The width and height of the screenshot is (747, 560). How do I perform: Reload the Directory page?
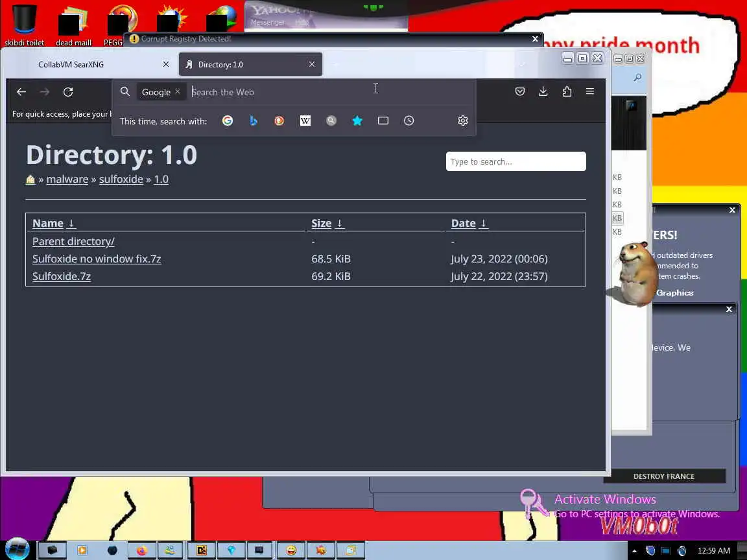(68, 92)
